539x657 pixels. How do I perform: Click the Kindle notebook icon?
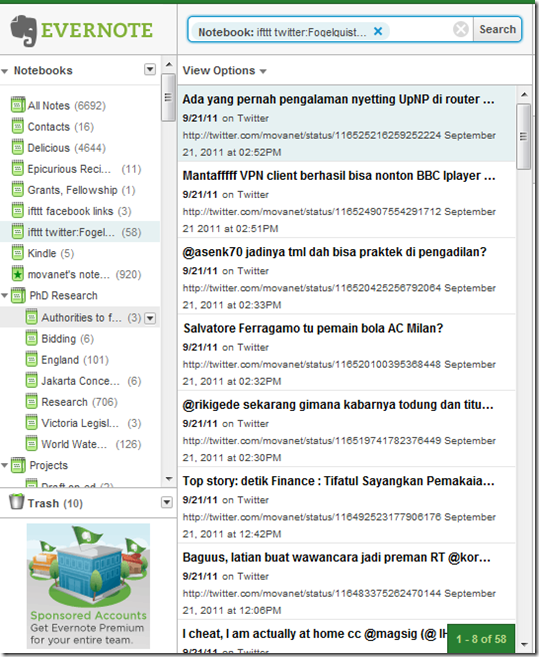(18, 253)
